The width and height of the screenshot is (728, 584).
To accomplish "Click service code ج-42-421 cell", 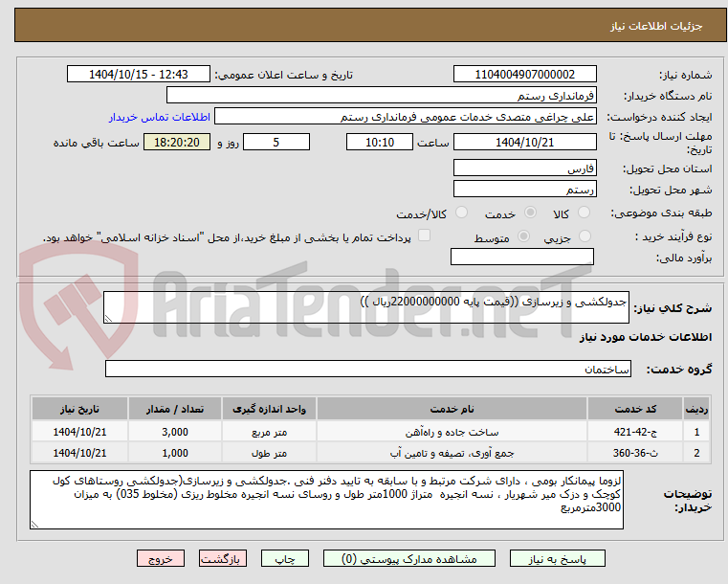I will [x=635, y=432].
